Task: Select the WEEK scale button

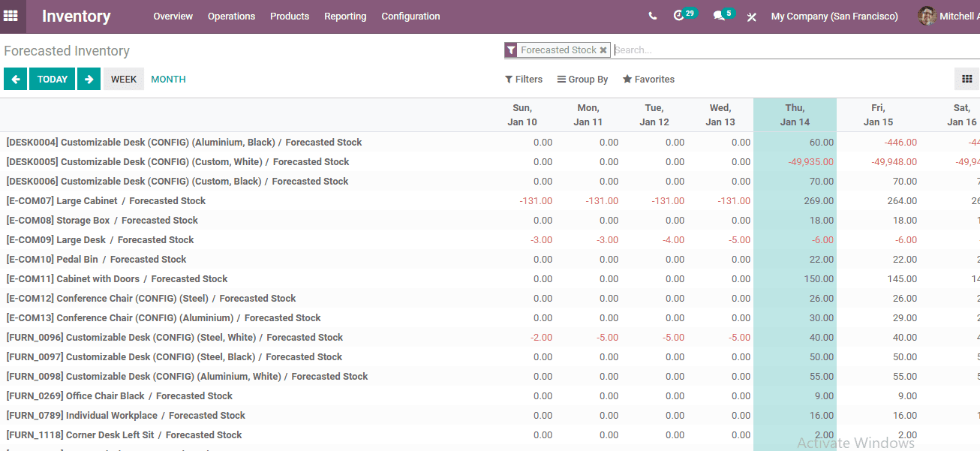Action: click(124, 79)
